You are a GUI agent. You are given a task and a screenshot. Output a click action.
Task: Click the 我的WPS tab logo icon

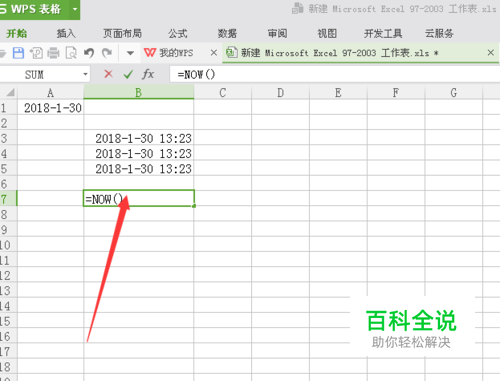(x=150, y=53)
